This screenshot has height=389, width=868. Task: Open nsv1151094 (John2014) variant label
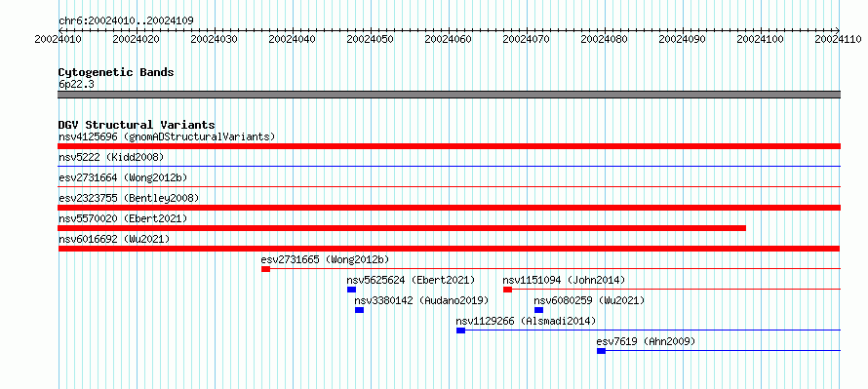pyautogui.click(x=564, y=280)
